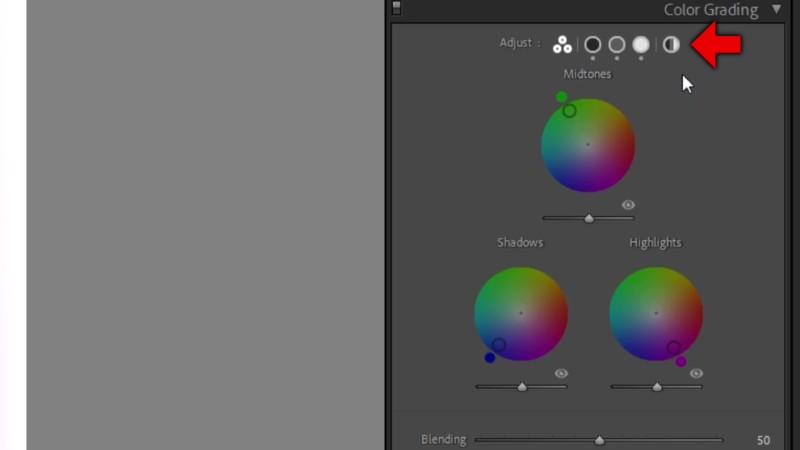800x450 pixels.
Task: Click the Highlights luminance slider
Action: coord(657,387)
